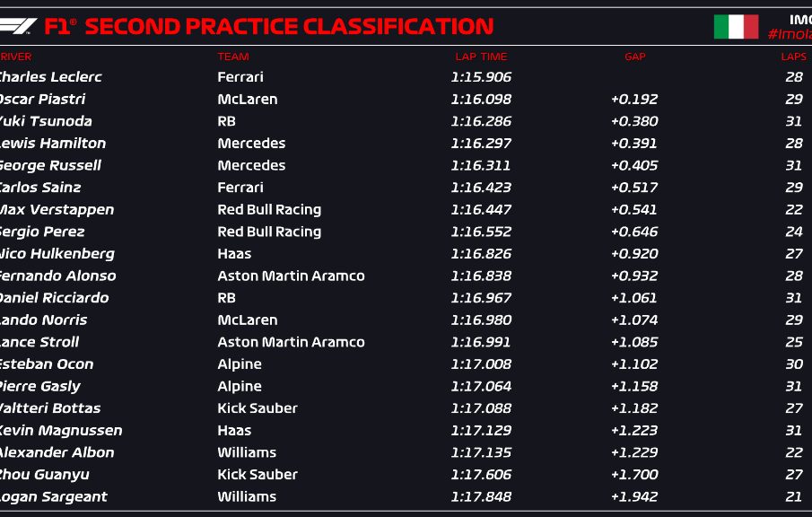Click Mercedes team next to Lewis Hamilton
Screen dimensions: 812x517
click(x=251, y=144)
